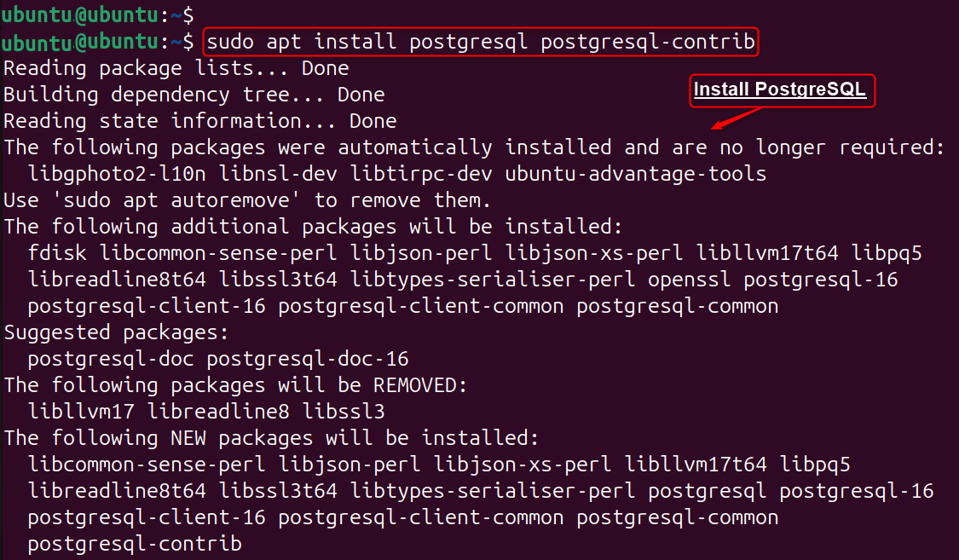
Task: Click the Install PostgreSQL annotation label
Action: click(x=779, y=90)
